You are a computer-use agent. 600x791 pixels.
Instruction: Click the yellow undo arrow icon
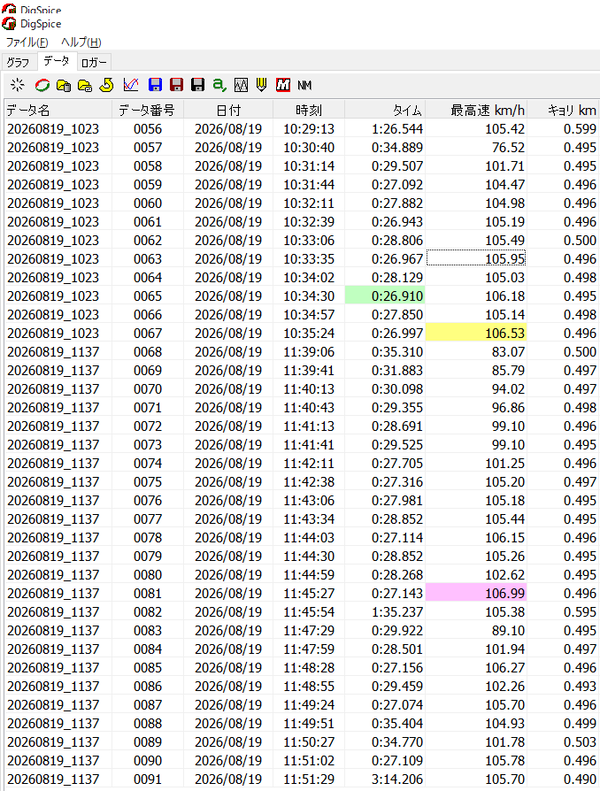[x=106, y=85]
